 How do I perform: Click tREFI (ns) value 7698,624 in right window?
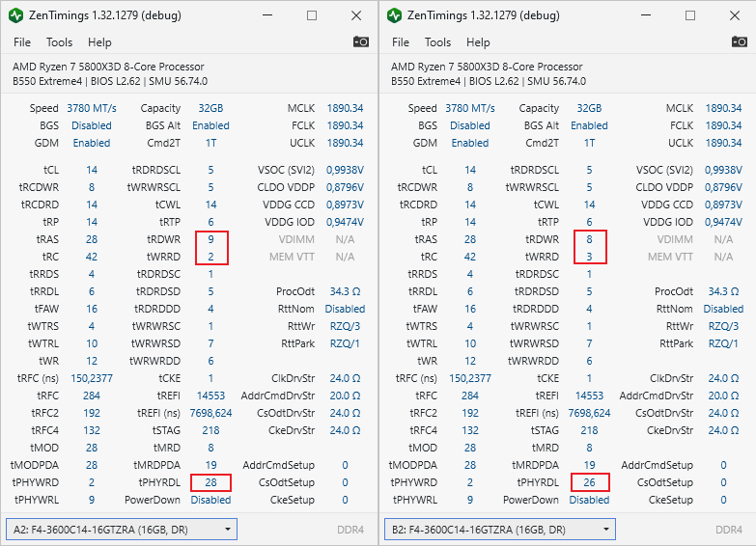(x=589, y=413)
